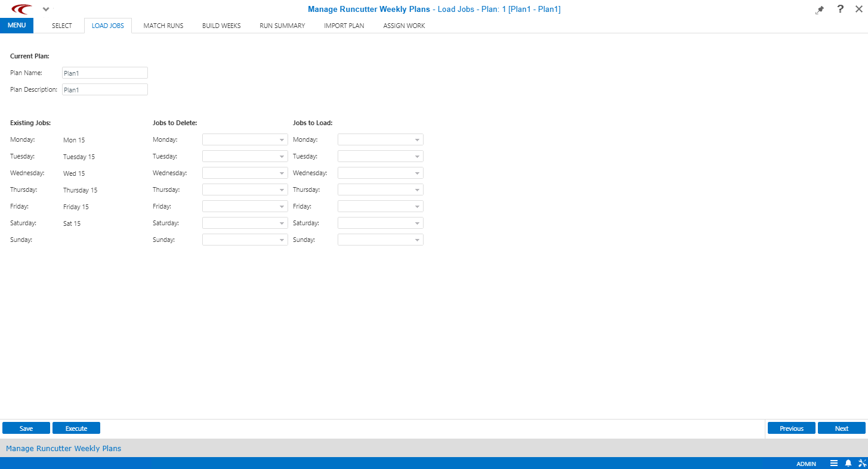Viewport: 868px width, 469px height.
Task: Click the Manage Runcutter Weekly Plans link
Action: (x=63, y=448)
